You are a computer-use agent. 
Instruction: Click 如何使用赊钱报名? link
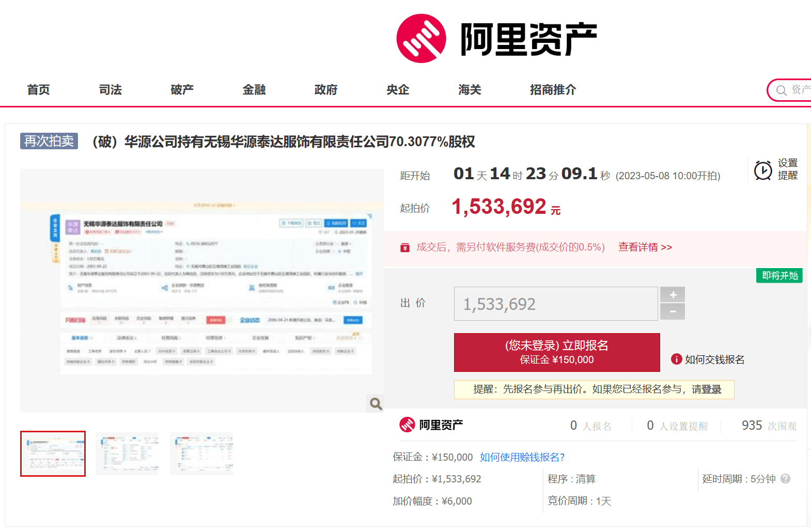coord(522,457)
